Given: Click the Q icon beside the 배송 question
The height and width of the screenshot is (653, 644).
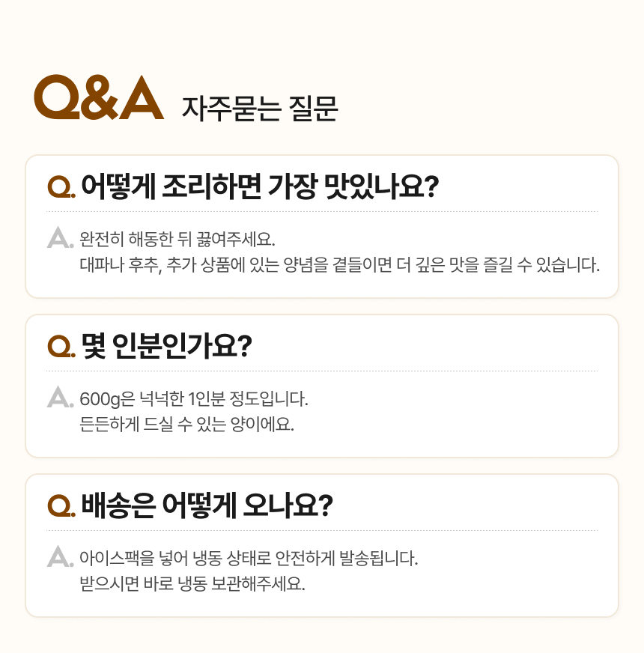Looking at the screenshot, I should tap(60, 505).
